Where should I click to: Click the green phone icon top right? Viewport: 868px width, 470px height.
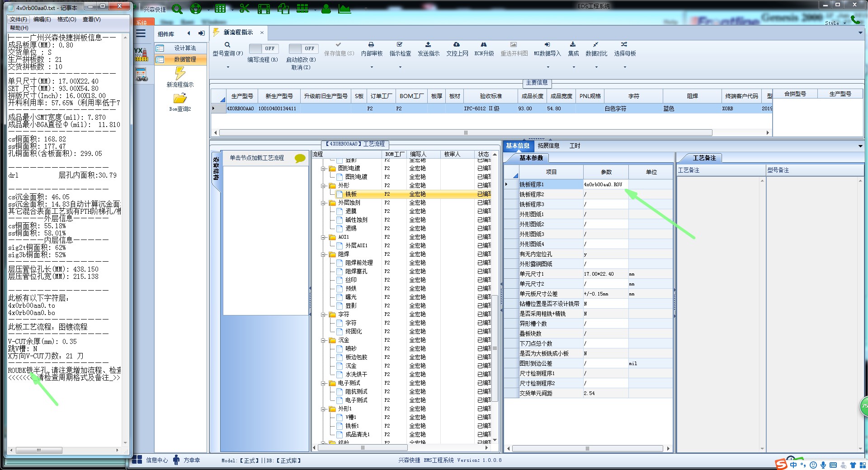pos(855,19)
